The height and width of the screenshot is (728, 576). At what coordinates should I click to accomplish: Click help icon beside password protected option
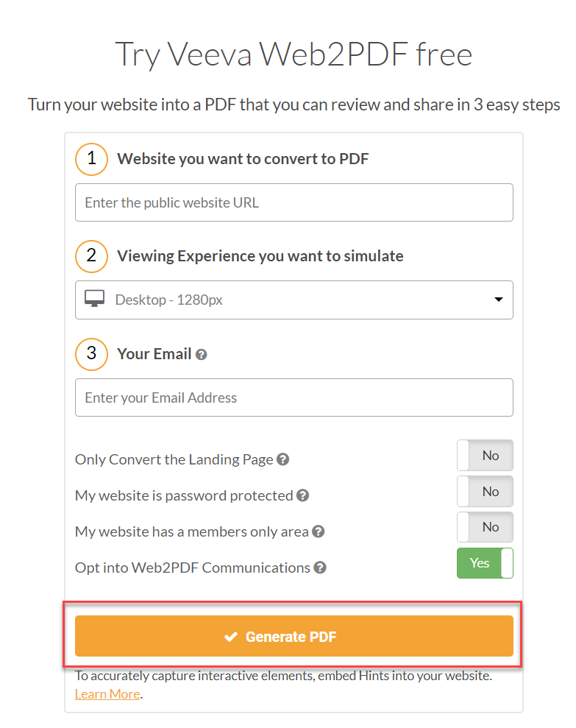point(302,495)
